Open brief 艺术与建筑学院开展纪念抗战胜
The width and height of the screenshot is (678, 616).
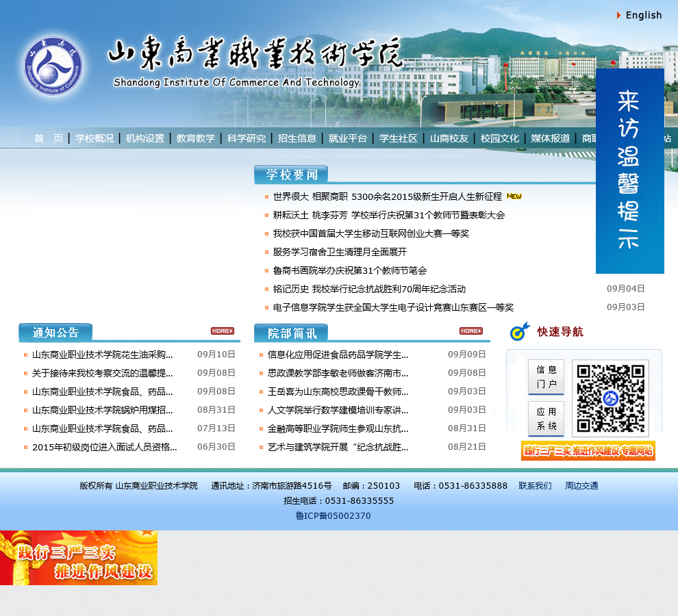(x=338, y=447)
